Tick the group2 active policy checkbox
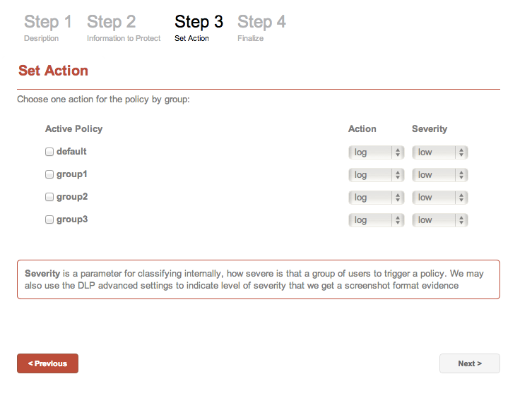 click(49, 197)
